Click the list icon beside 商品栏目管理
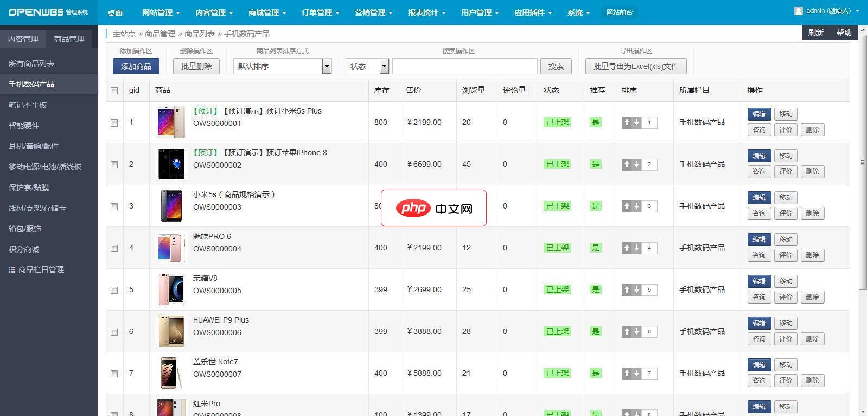The height and width of the screenshot is (416, 868). coord(11,269)
